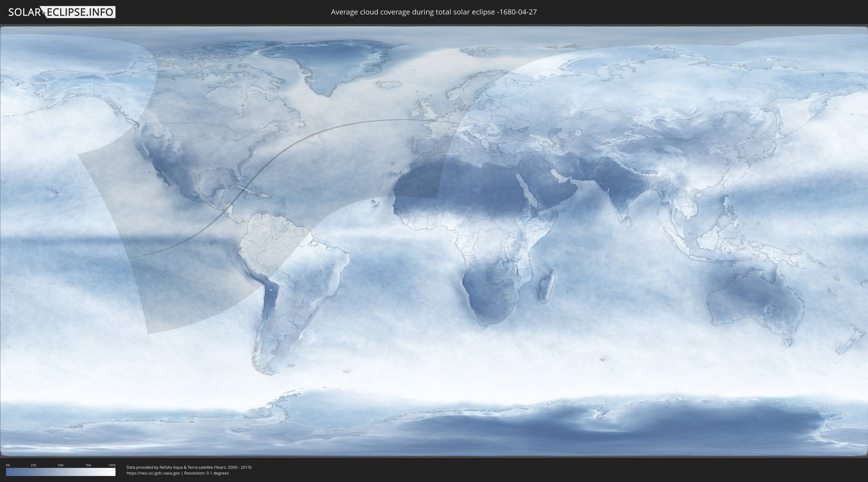Screen dimensions: 868x482
Task: Click the '25%' legend label
Action: tap(33, 465)
